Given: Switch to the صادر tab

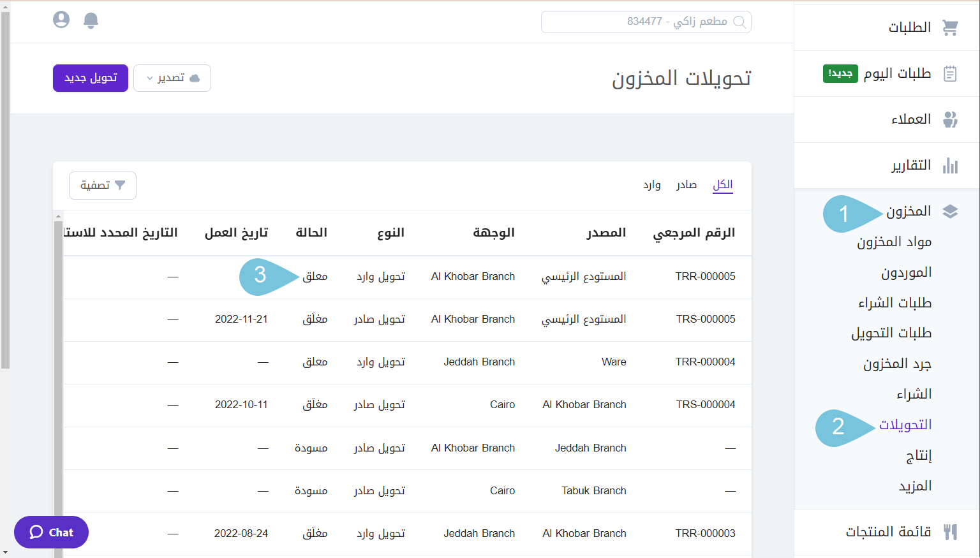Looking at the screenshot, I should coord(686,184).
